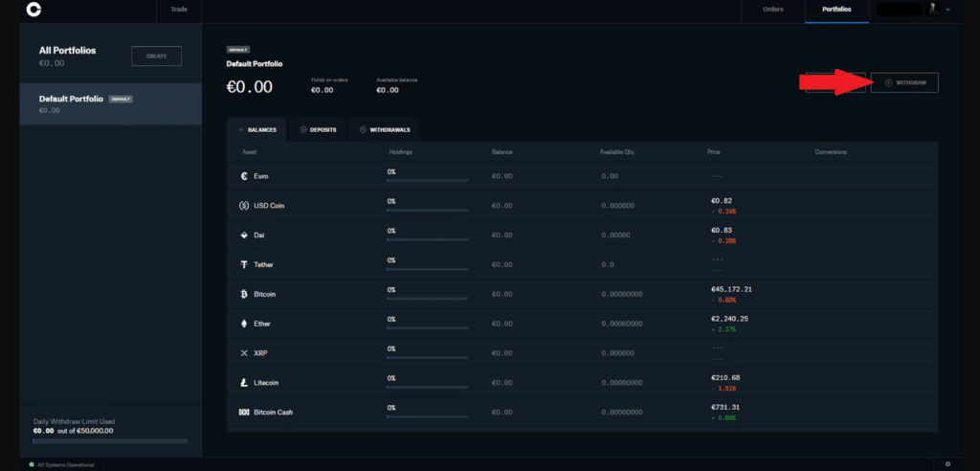Image resolution: width=980 pixels, height=471 pixels.
Task: Click the Euro holdings percentage bar
Action: (428, 181)
